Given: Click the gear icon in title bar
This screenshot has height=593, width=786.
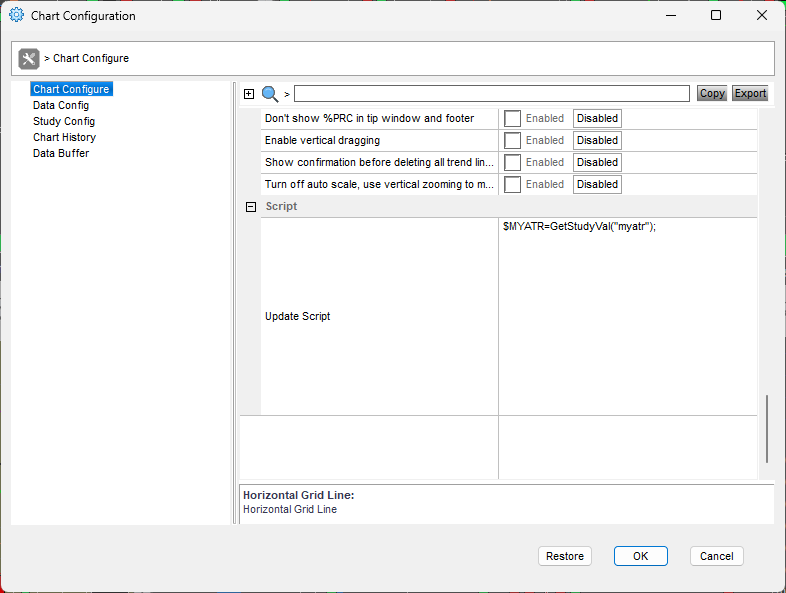Looking at the screenshot, I should click(x=16, y=16).
